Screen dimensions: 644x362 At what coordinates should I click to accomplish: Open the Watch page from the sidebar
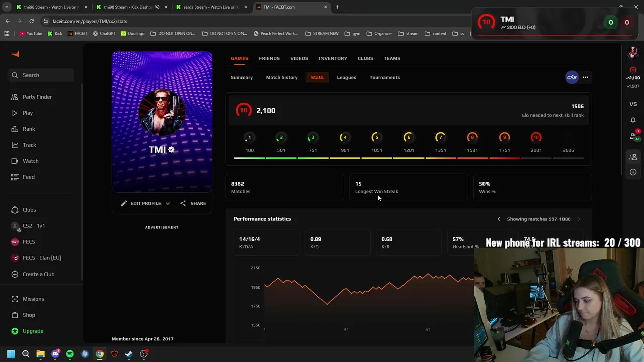pyautogui.click(x=30, y=161)
